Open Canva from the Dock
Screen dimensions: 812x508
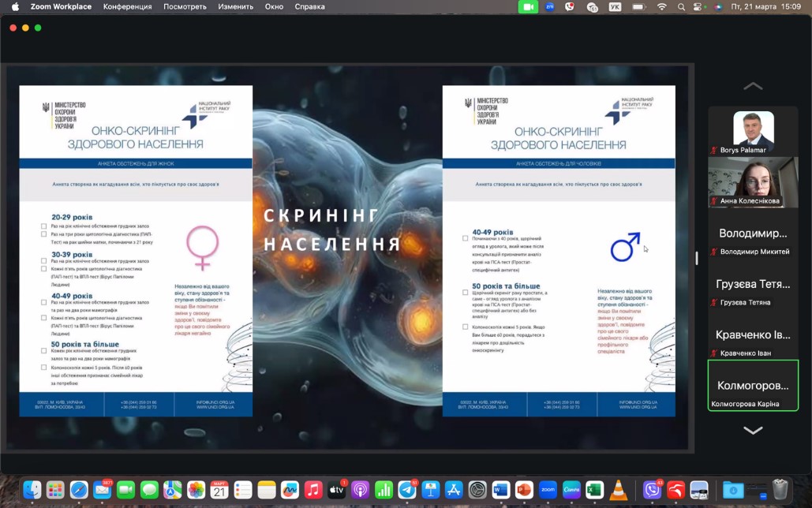[571, 489]
